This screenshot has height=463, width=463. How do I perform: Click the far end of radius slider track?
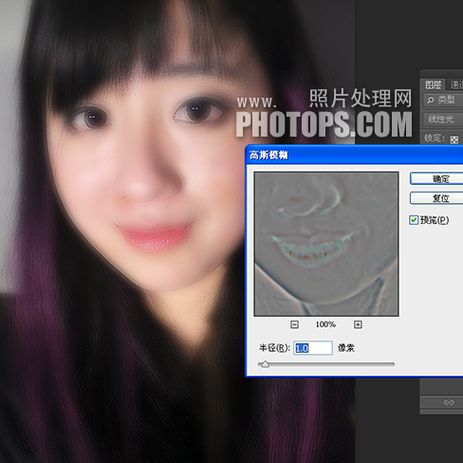click(393, 364)
